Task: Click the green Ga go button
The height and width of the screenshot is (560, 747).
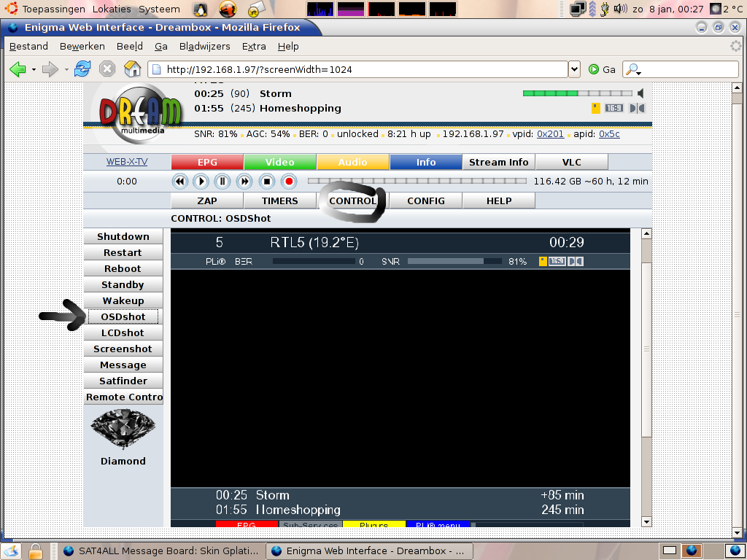Action: (602, 69)
